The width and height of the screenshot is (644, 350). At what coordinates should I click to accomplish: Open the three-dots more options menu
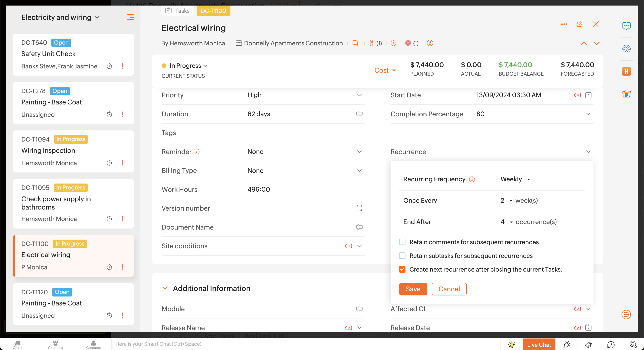click(564, 24)
